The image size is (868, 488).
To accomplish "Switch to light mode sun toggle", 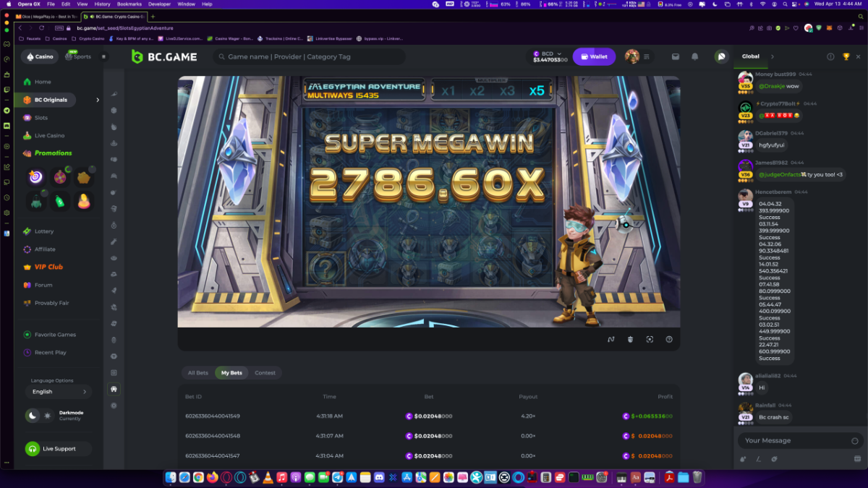I will [x=48, y=416].
